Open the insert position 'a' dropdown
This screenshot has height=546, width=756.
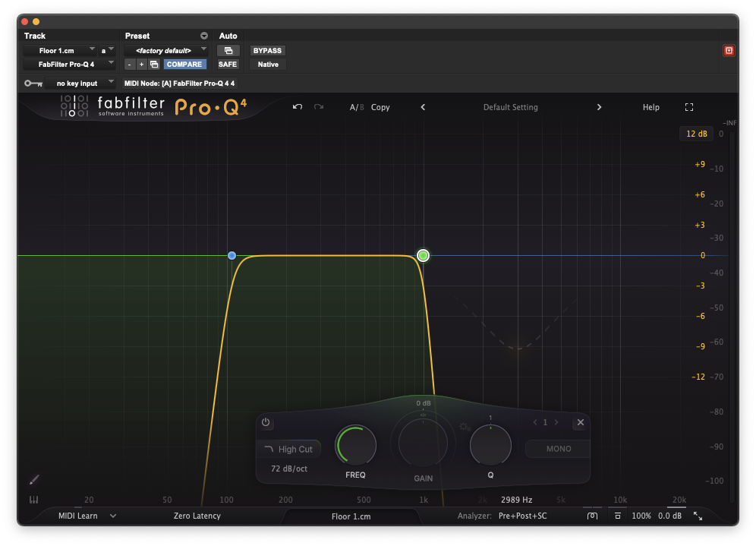(106, 51)
